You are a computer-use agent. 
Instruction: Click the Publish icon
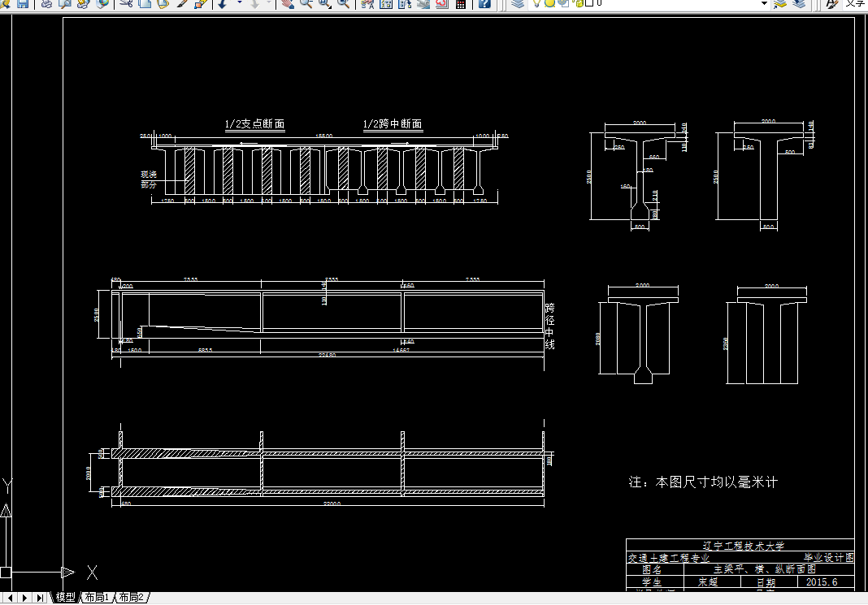click(83, 4)
